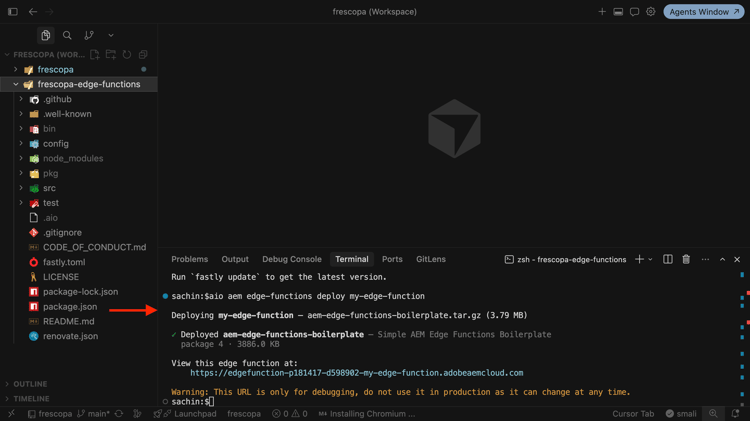Switch to the Problems tab
The image size is (750, 421).
click(x=189, y=259)
